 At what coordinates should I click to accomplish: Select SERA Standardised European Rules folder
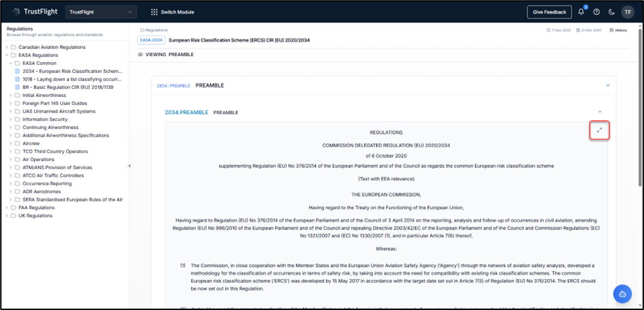73,199
